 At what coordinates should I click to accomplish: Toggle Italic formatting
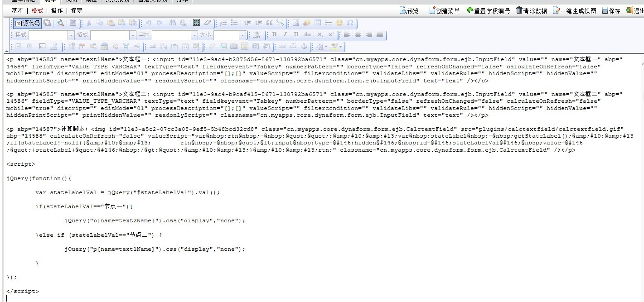tap(285, 34)
